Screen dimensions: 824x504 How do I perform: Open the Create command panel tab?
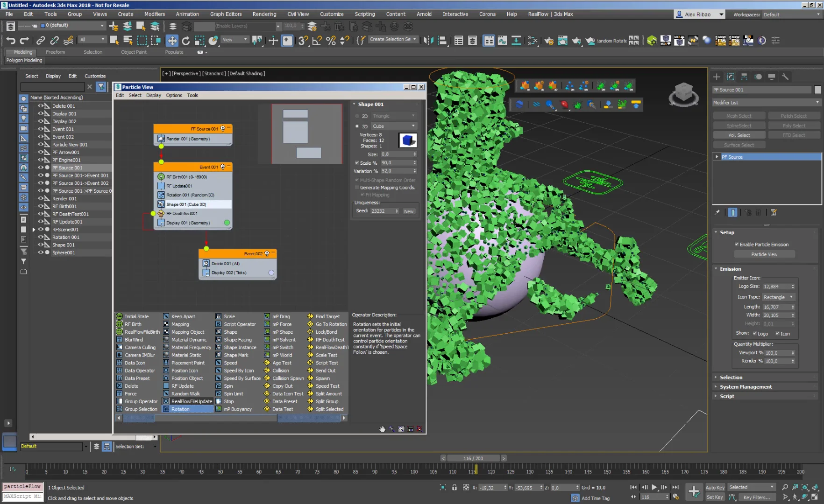[717, 77]
